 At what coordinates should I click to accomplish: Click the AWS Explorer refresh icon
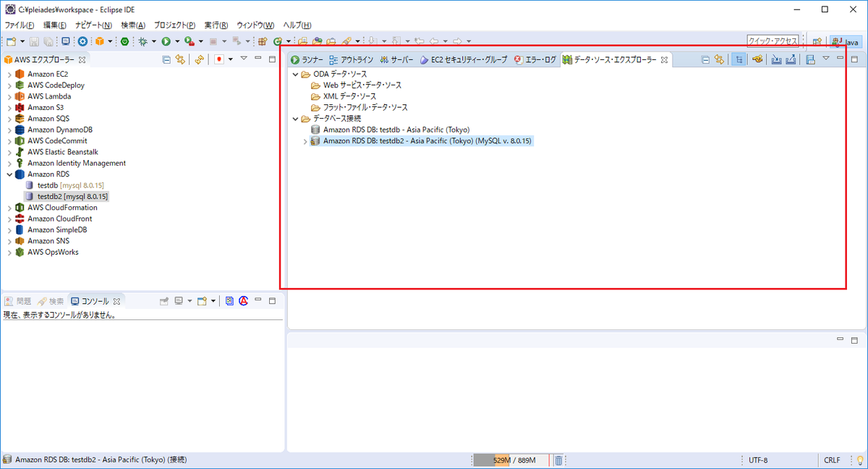(x=200, y=59)
